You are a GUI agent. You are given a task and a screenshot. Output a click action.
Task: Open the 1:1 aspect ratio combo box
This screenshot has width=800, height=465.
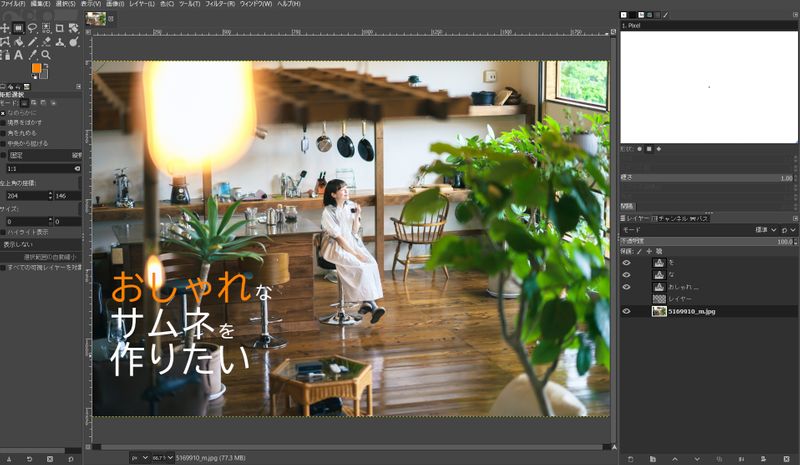coord(42,169)
